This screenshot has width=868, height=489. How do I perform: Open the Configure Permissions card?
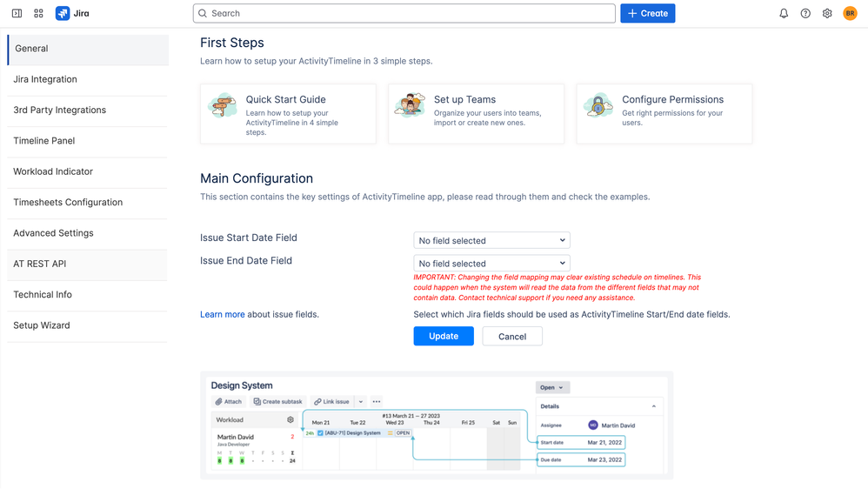(x=664, y=114)
